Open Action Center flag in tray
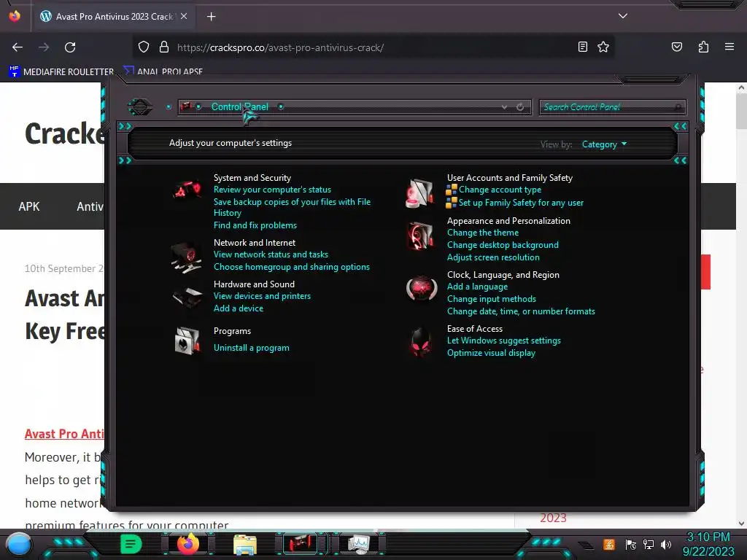Screen dimensions: 747x560 [631, 544]
